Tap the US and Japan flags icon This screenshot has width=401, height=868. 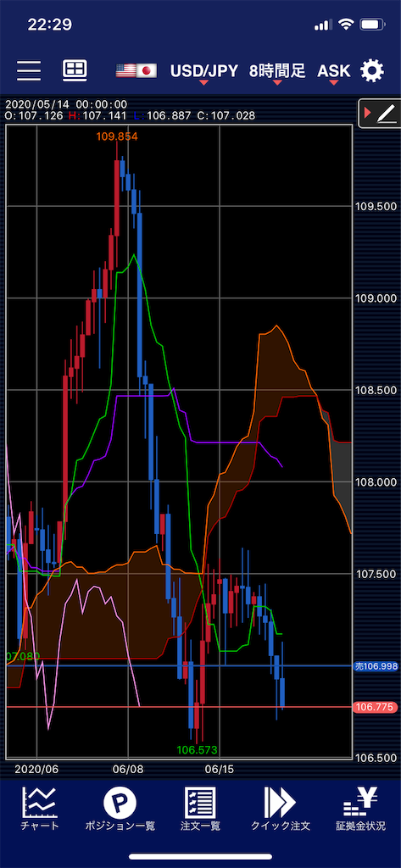(x=136, y=71)
